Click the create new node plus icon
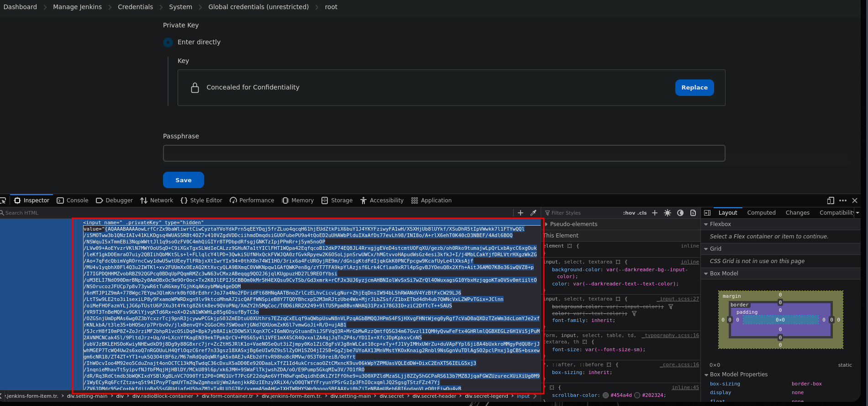868x406 pixels. click(x=521, y=213)
